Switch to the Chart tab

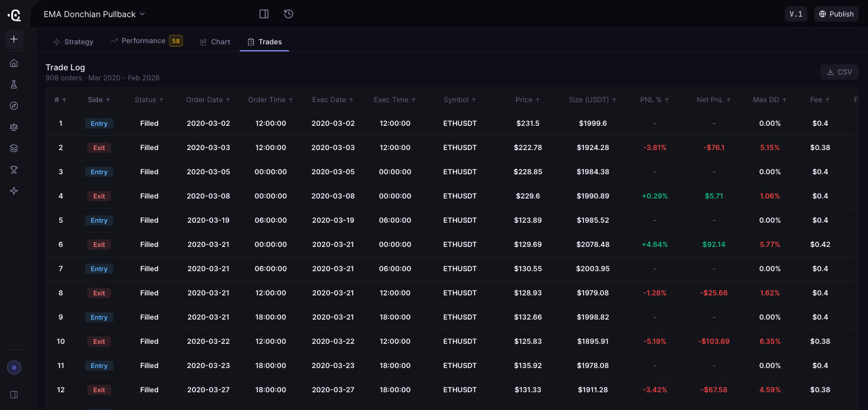click(215, 42)
